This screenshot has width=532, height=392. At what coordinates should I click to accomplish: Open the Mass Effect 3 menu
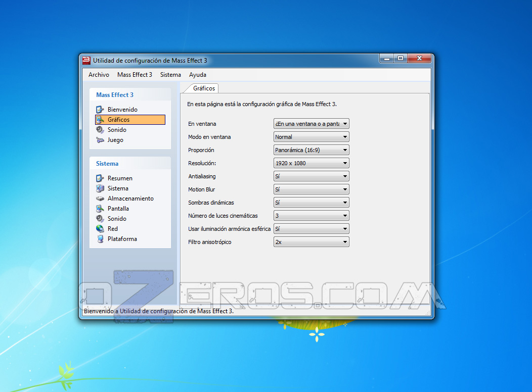[x=135, y=75]
